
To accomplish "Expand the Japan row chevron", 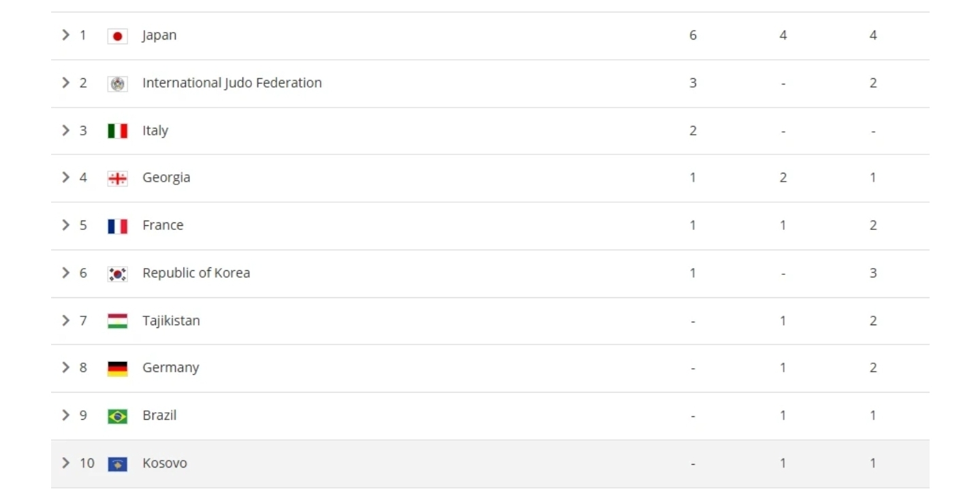I will [66, 35].
